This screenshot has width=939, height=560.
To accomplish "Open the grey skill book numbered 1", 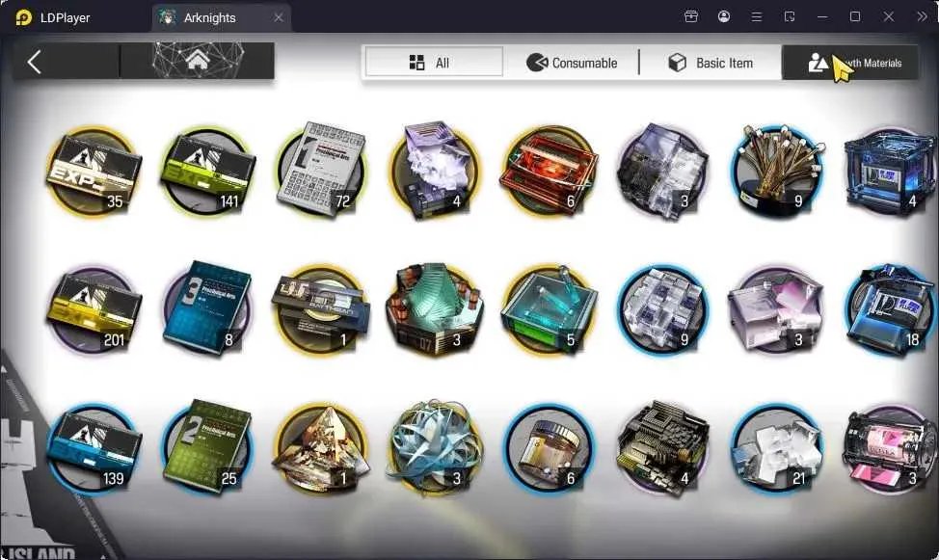I will pyautogui.click(x=321, y=170).
